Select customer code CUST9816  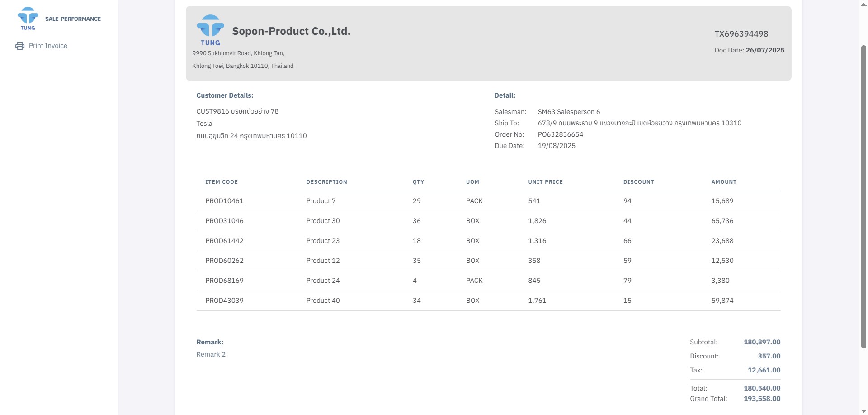click(212, 111)
